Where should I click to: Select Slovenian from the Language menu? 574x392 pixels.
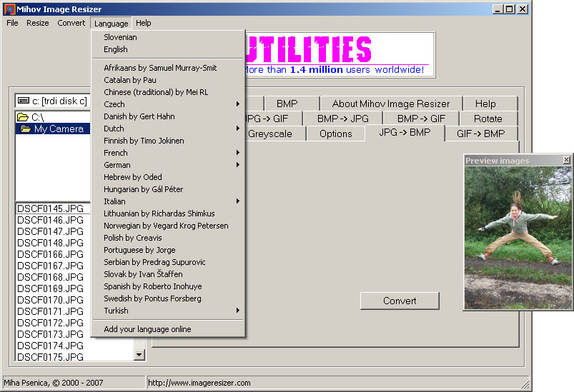[120, 37]
